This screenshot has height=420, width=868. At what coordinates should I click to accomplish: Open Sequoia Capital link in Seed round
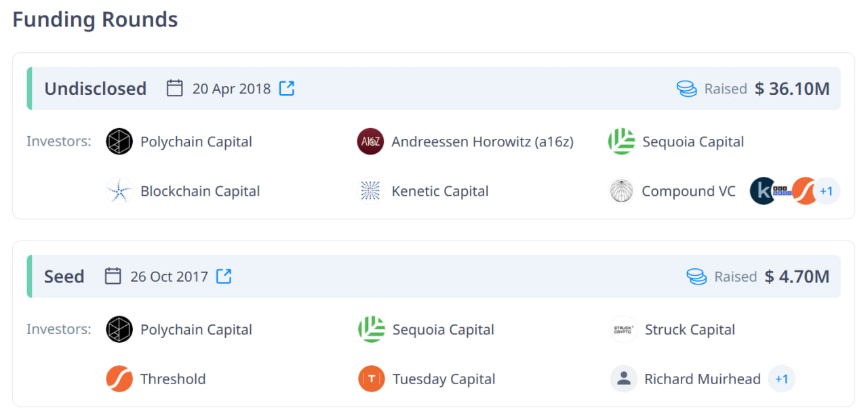tap(443, 330)
